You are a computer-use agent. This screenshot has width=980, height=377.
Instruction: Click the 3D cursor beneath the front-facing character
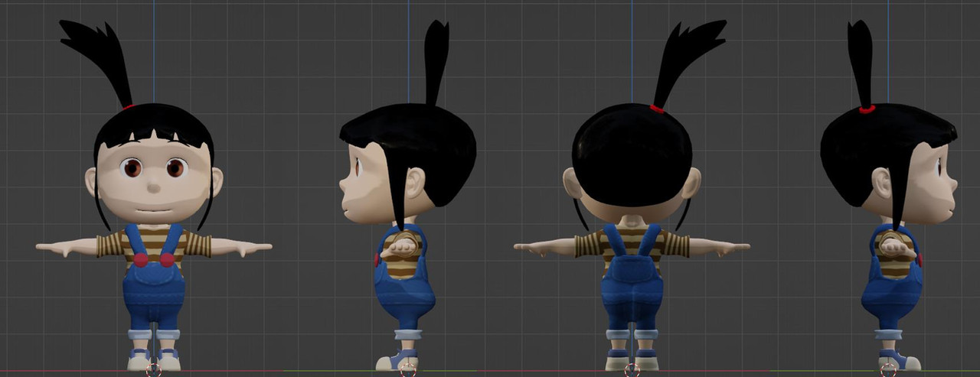pyautogui.click(x=154, y=370)
